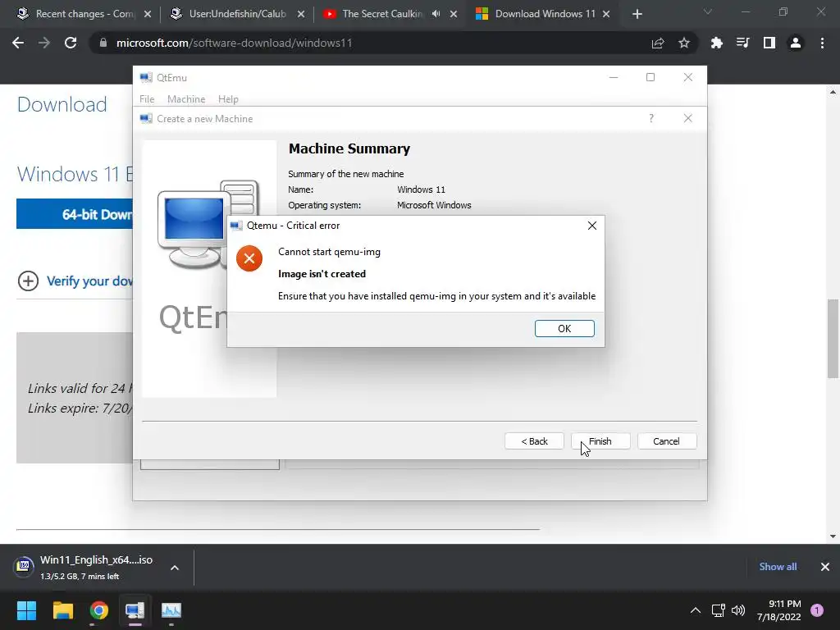Screen dimensions: 840x630
Task: Close the downloads bar
Action: pos(825,566)
